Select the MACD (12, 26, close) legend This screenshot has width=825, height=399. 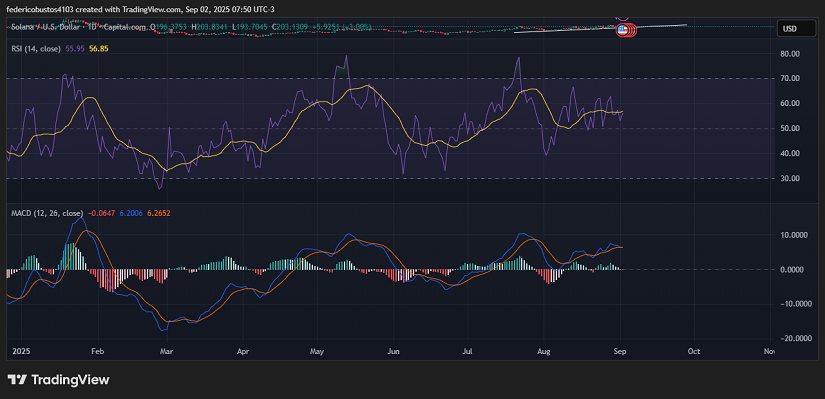coord(47,213)
